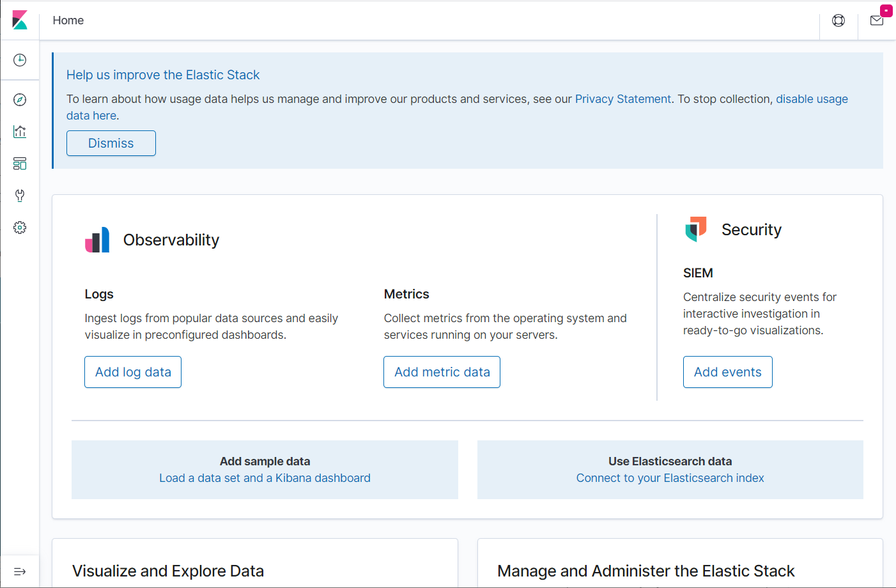Open the Recently viewed clock icon
The height and width of the screenshot is (588, 896).
tap(20, 60)
